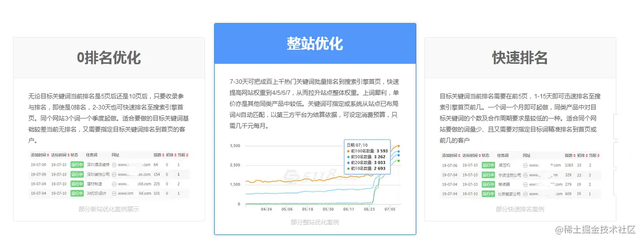Click the 任务词 column header in 0排名优化 table
Viewport: 644px width, 243px height.
tap(91, 155)
